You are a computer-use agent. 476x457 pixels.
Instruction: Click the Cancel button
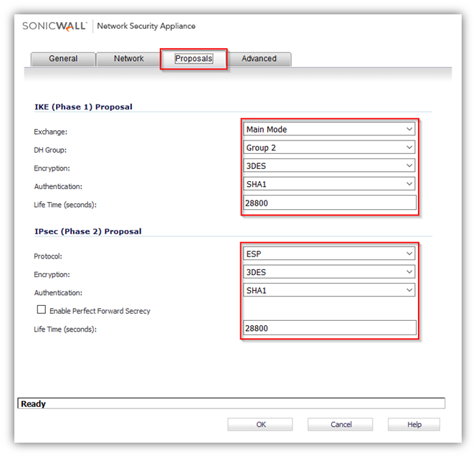[x=341, y=425]
